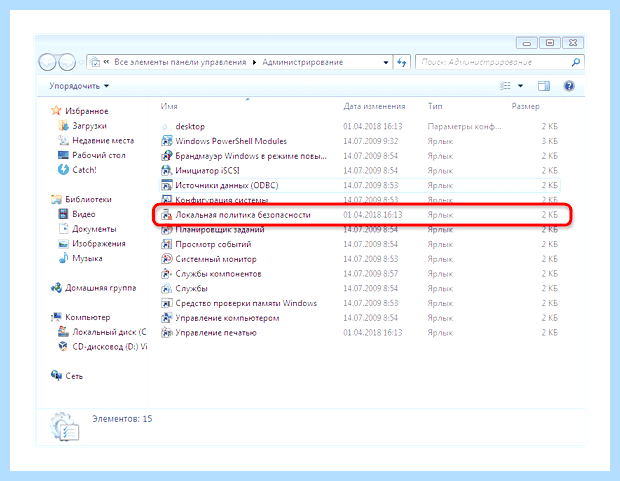
Task: Open the address bar history dropdown
Action: click(x=386, y=62)
